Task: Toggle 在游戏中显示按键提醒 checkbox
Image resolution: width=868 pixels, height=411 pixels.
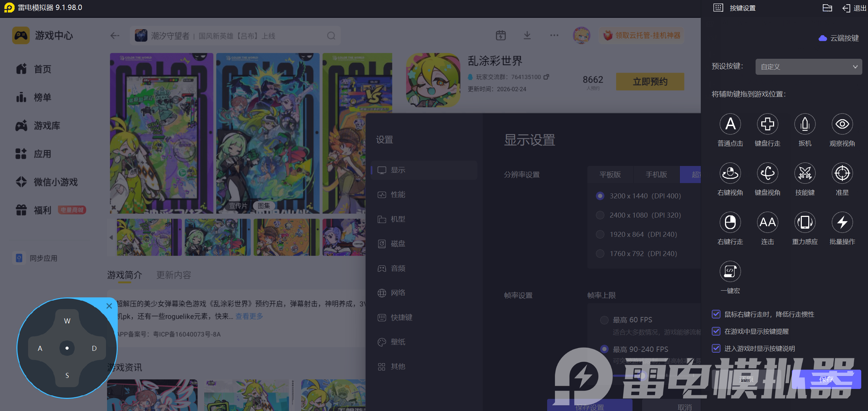Action: 716,331
